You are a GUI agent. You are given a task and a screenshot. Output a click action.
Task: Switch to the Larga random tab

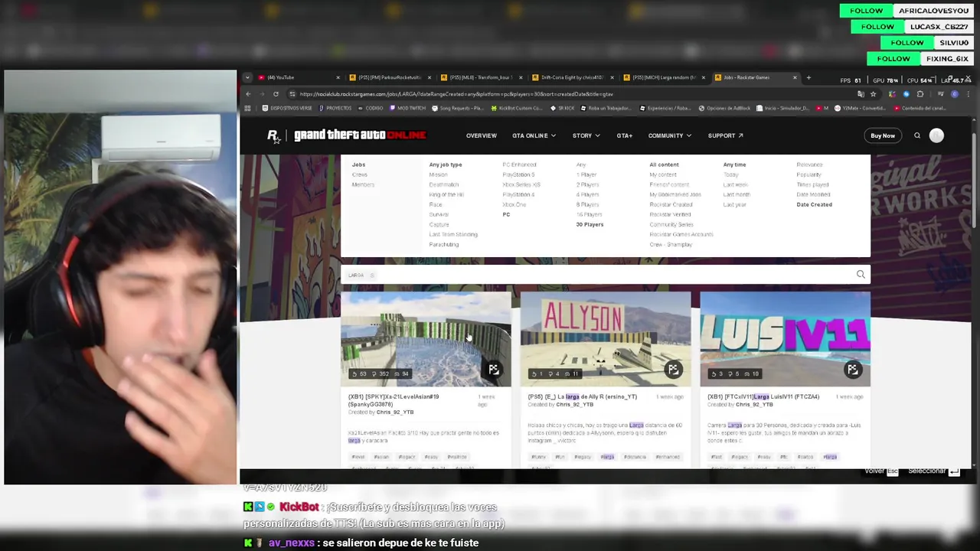664,77
